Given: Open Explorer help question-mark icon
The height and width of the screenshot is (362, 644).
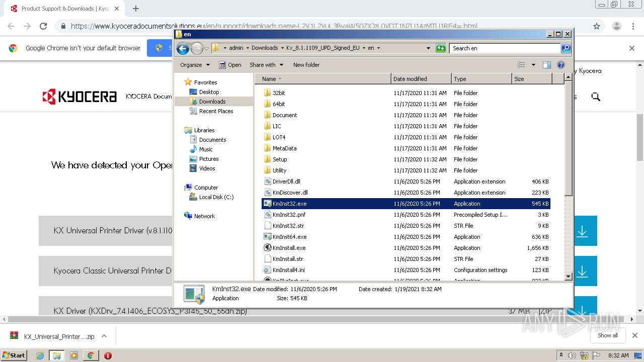Looking at the screenshot, I should 561,65.
